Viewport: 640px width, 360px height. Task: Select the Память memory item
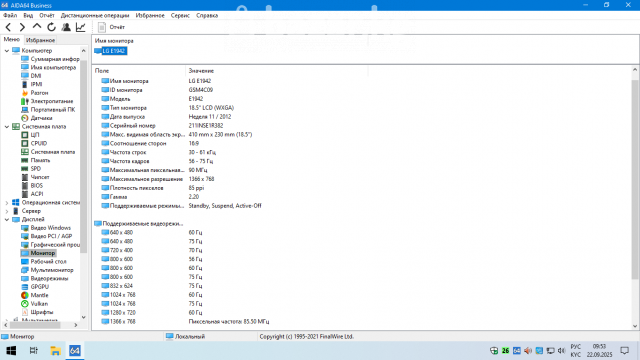(36, 160)
